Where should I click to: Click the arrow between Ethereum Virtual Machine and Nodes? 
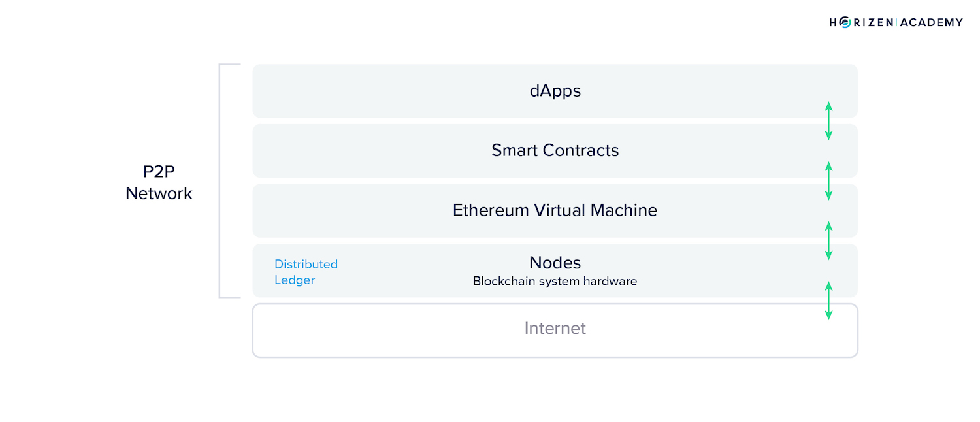tap(828, 240)
